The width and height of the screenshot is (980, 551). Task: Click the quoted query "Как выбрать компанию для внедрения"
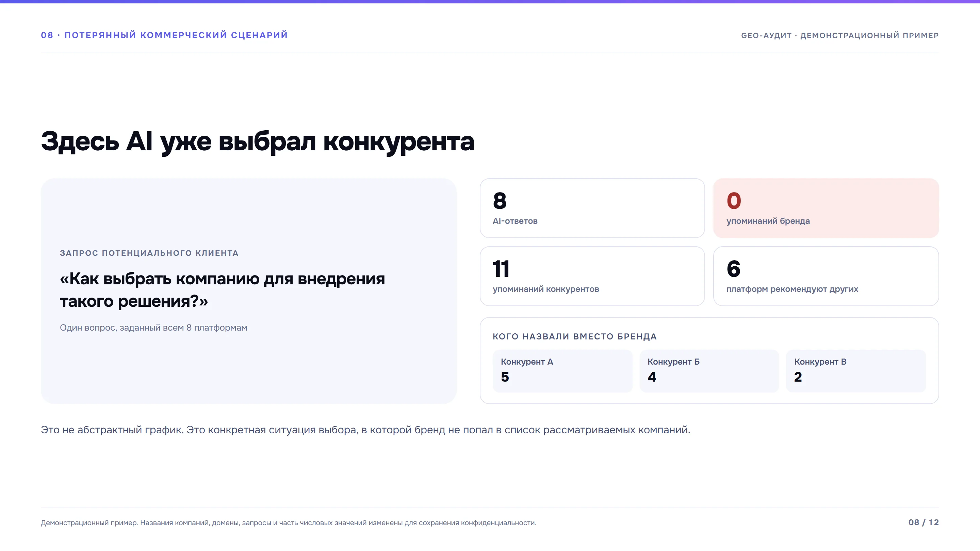click(222, 279)
